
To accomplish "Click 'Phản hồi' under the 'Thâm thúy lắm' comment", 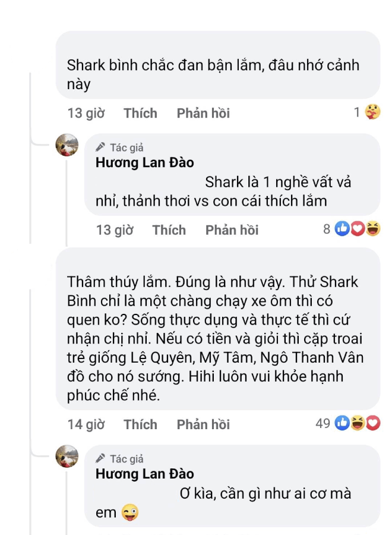I will click(203, 424).
